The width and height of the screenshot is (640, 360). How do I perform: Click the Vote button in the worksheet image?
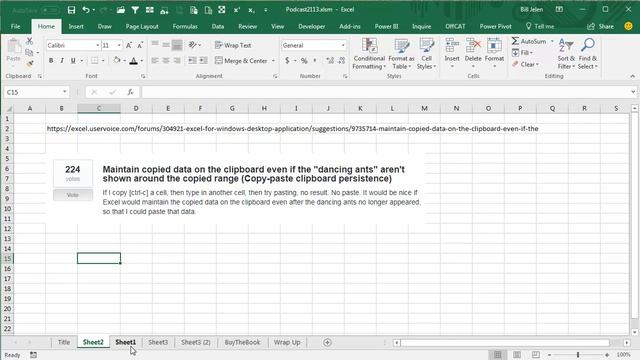point(73,195)
